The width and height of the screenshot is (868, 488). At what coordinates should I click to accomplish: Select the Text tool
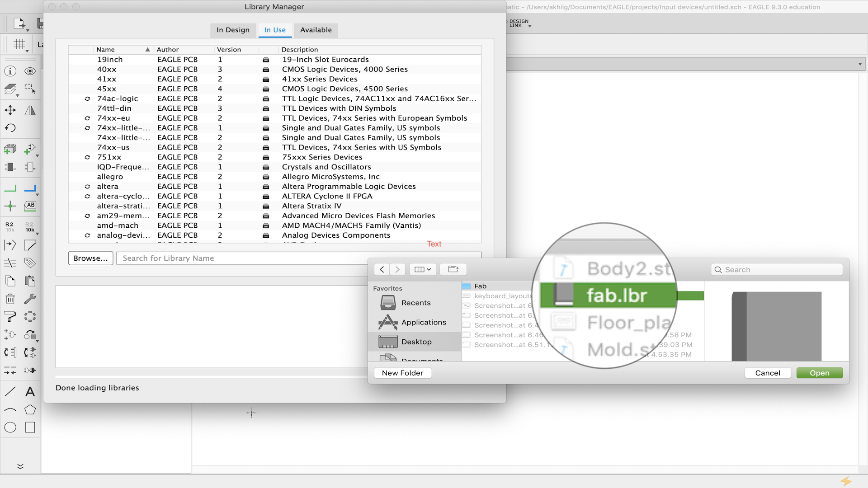(x=30, y=392)
